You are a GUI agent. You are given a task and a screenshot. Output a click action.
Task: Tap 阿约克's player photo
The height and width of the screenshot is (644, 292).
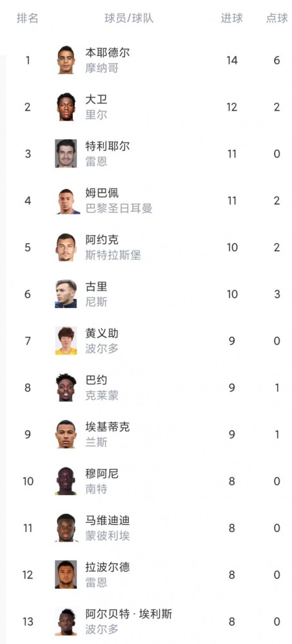pos(66,247)
